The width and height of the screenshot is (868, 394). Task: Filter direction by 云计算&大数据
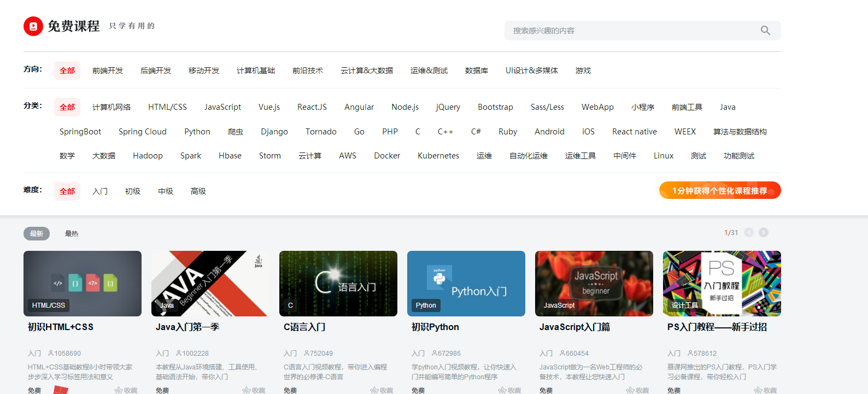point(367,70)
